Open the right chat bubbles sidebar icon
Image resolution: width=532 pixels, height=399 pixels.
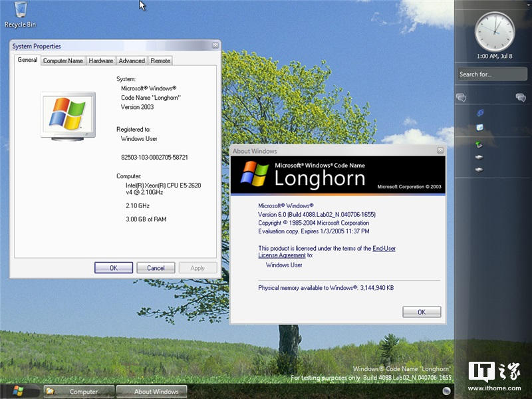(x=521, y=98)
